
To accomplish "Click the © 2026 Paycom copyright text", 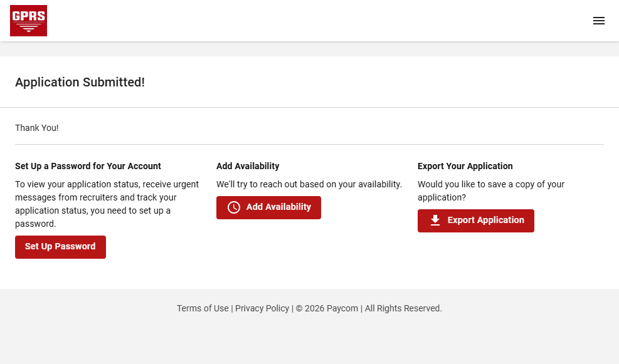I will (327, 308).
